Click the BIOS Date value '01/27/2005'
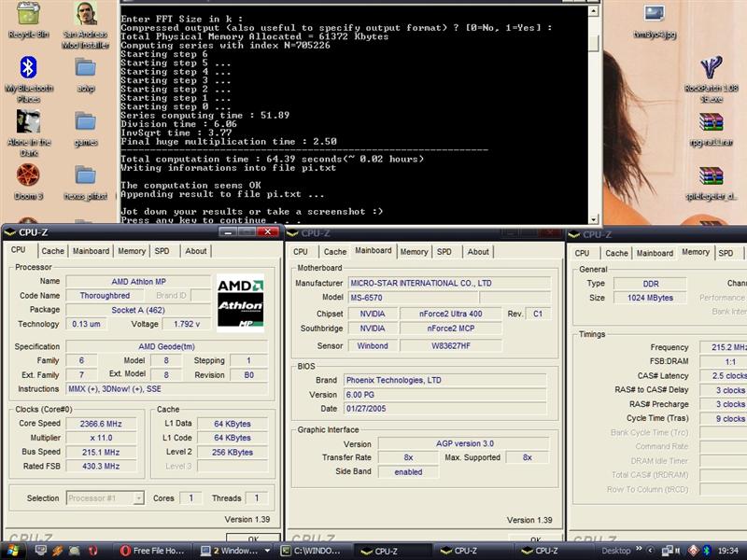Viewport: 747px width, 560px height. (445, 409)
